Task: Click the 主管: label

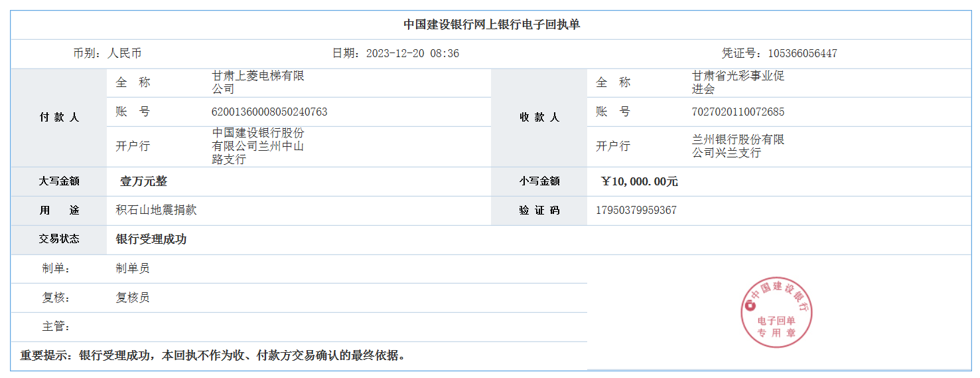Action: coord(56,327)
